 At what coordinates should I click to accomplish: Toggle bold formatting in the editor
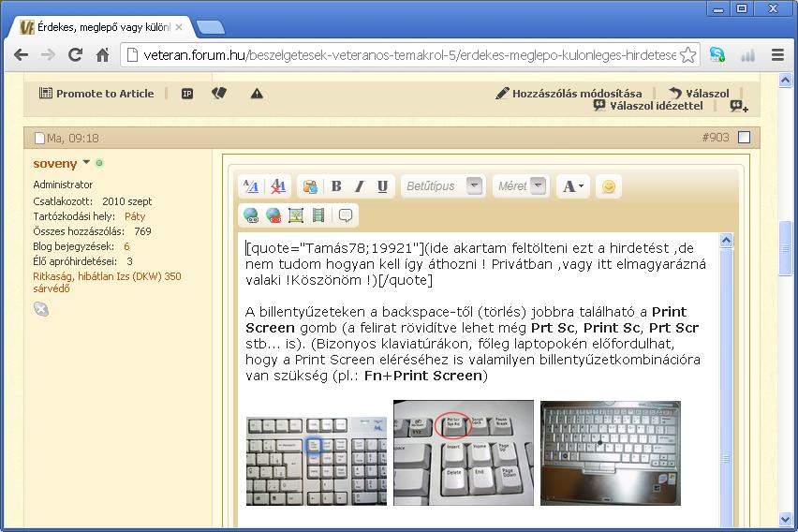point(336,186)
